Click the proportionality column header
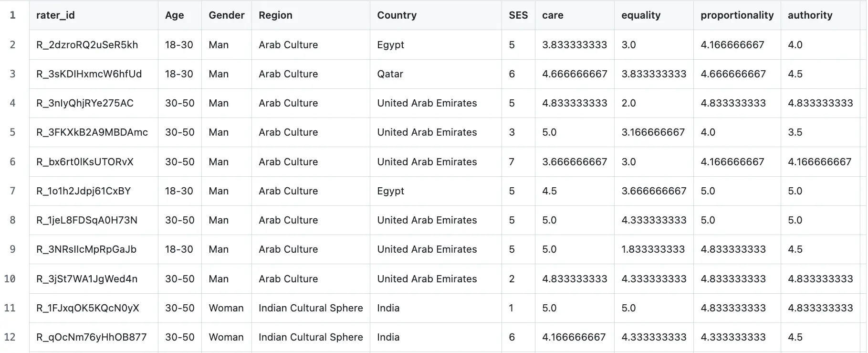 pos(737,15)
